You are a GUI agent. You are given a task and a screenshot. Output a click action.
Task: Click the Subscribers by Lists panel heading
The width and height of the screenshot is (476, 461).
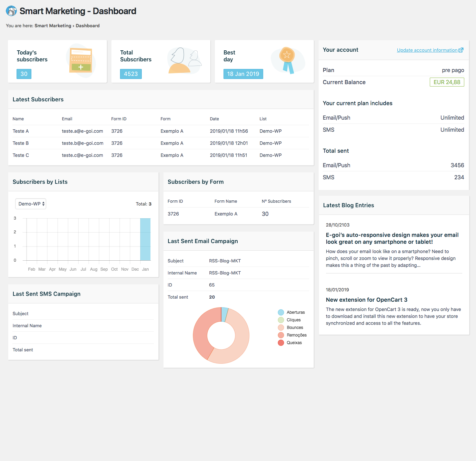click(40, 182)
